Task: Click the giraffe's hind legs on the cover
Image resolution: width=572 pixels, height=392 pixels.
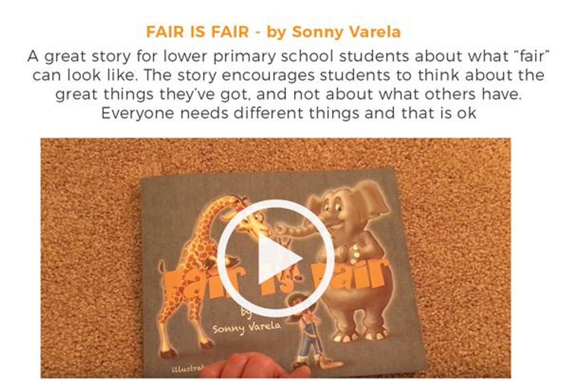Action: (x=168, y=310)
